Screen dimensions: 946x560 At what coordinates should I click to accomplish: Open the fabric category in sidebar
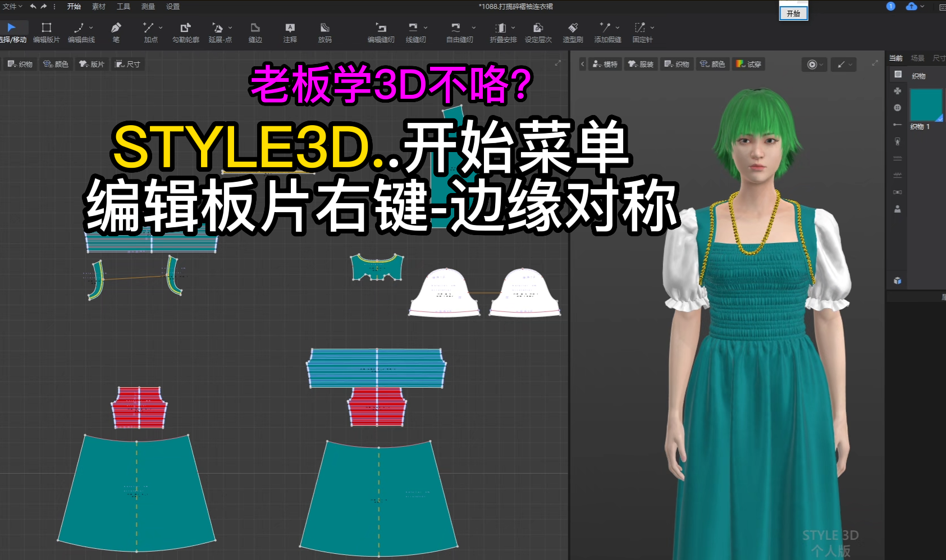(898, 74)
